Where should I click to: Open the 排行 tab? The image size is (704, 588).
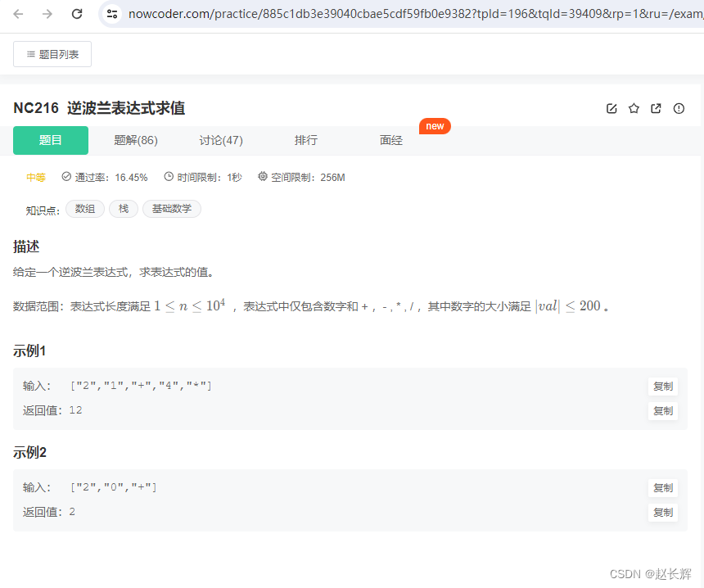tap(306, 140)
